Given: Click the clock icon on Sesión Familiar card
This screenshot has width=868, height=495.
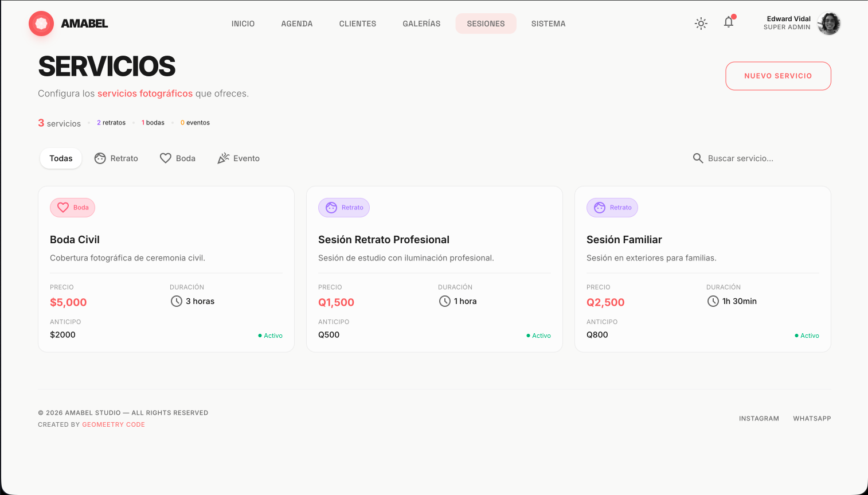Looking at the screenshot, I should 713,301.
